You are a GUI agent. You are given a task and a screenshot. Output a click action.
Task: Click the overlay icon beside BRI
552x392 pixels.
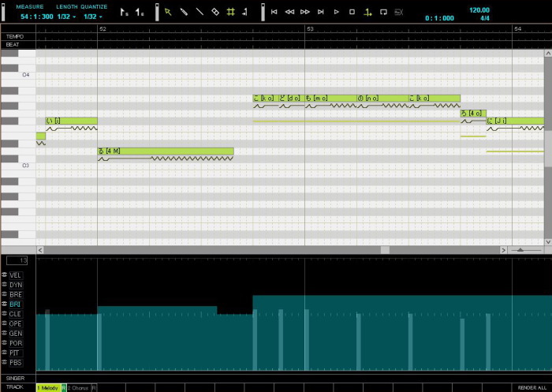[4, 304]
